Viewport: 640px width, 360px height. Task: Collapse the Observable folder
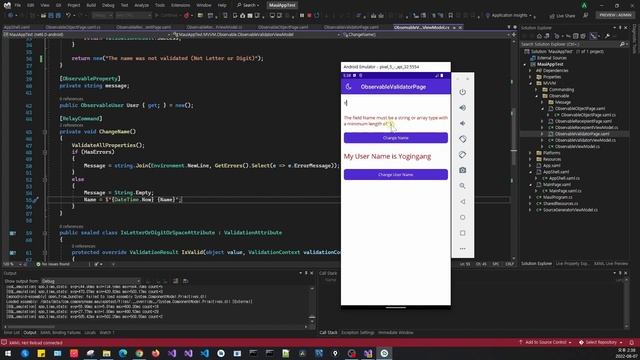point(536,96)
